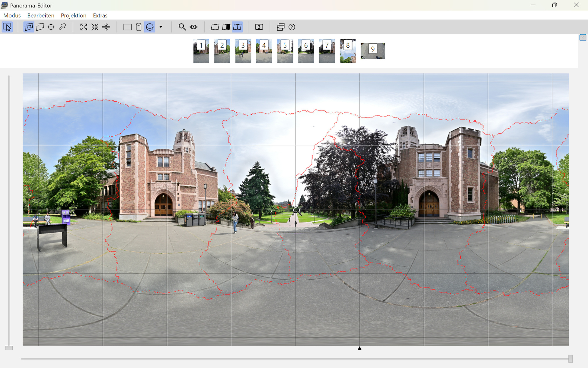Click the expand-to-fit arrows icon
Screen dimensions: 588x368
click(x=84, y=27)
